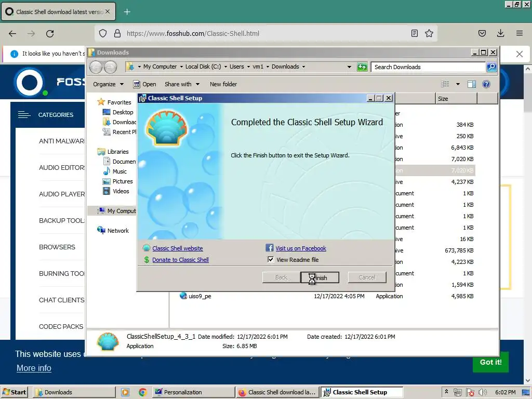The width and height of the screenshot is (532, 399).
Task: Click the Search Downloads input field
Action: 428,67
